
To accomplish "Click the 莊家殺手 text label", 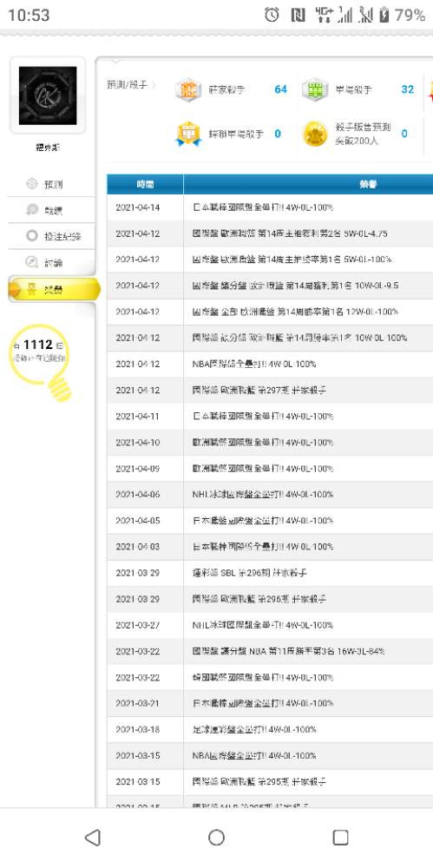I will click(x=226, y=89).
